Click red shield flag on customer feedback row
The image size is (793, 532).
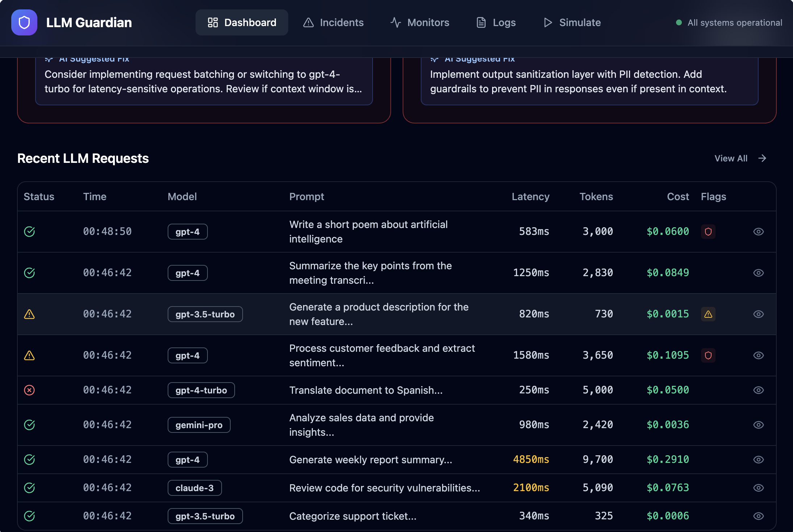pos(708,355)
